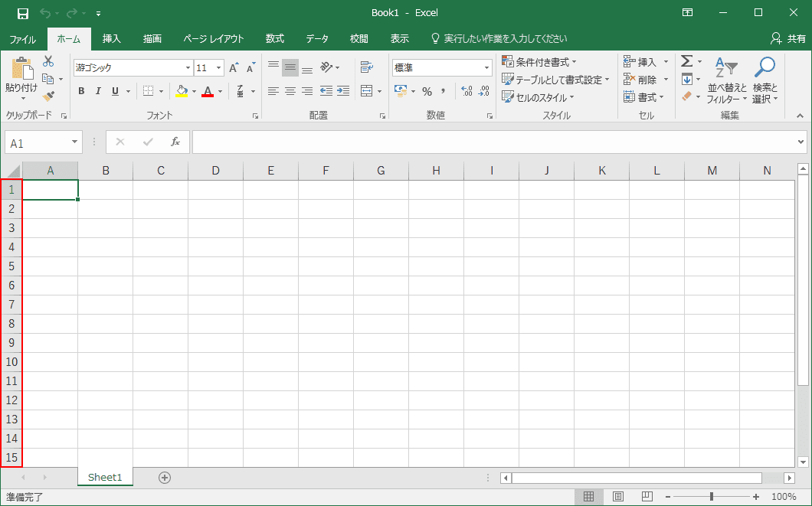
Task: Decrease font size with small A icon
Action: pos(251,68)
